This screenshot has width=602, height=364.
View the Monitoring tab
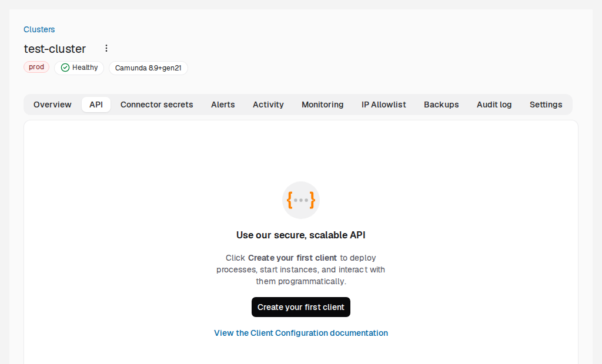click(x=323, y=105)
